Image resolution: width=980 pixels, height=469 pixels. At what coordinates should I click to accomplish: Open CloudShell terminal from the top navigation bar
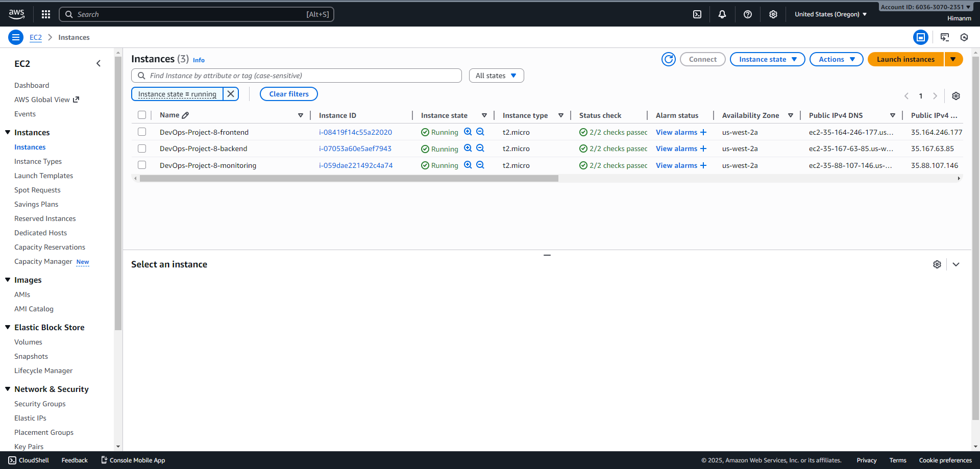[697, 14]
